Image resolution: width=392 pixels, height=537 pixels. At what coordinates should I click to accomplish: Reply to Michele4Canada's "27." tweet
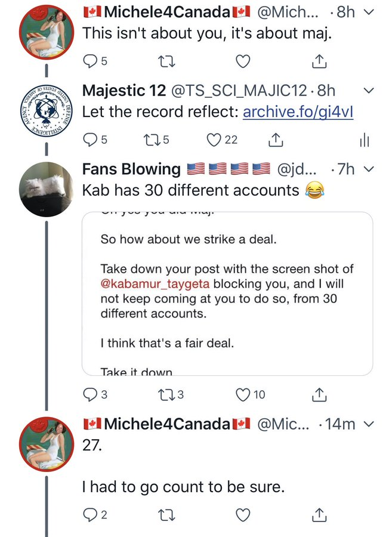(89, 514)
